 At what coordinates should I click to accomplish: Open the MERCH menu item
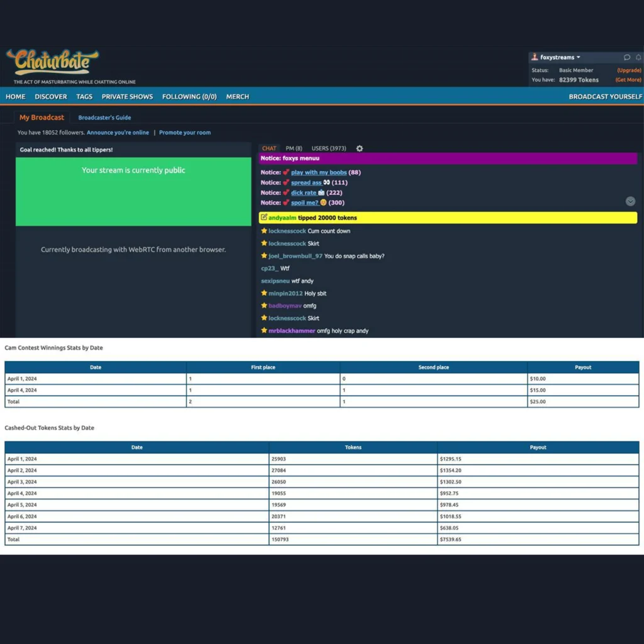(237, 96)
